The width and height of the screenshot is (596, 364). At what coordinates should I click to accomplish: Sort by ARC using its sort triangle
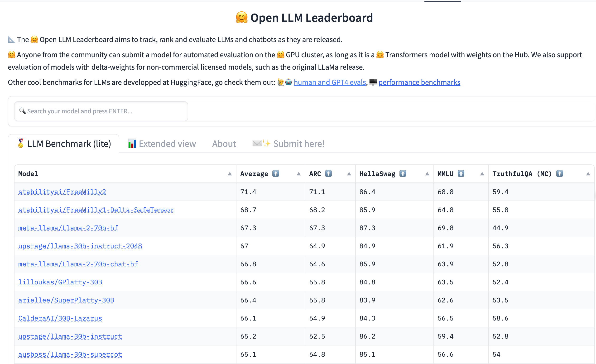(349, 174)
